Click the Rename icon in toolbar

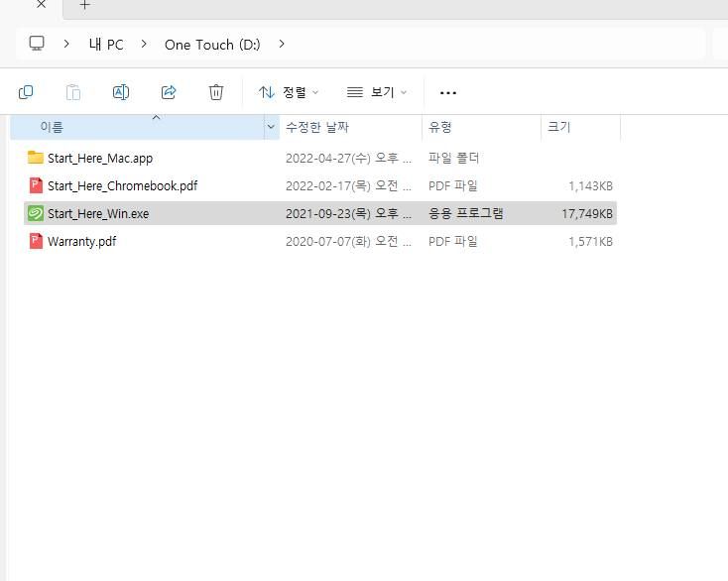[121, 92]
